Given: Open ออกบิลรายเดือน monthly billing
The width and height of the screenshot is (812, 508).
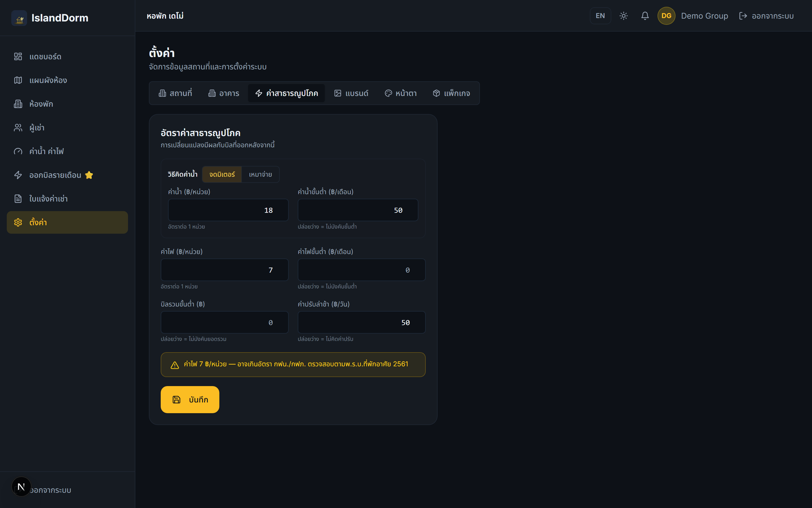Looking at the screenshot, I should [67, 175].
